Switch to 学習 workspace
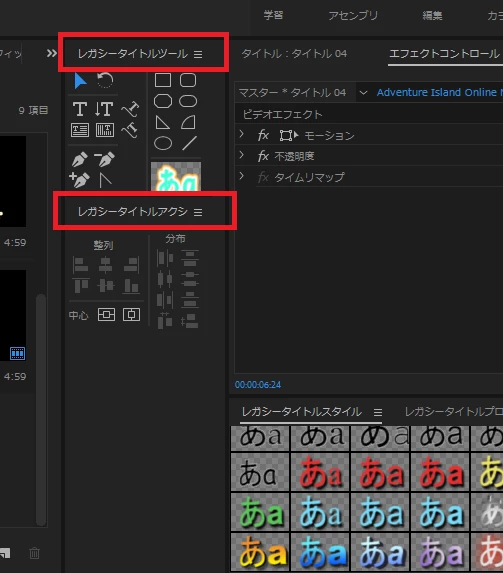The height and width of the screenshot is (573, 503). 273,15
